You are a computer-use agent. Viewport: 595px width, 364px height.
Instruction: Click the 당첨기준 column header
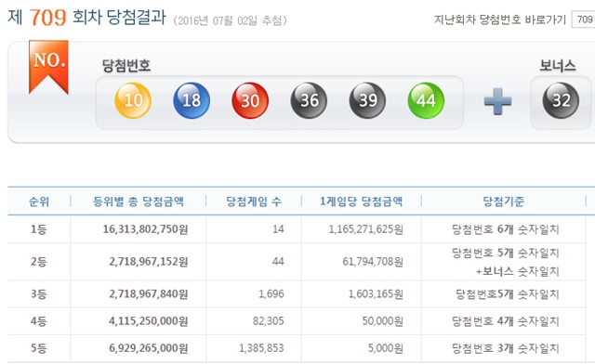pos(504,201)
